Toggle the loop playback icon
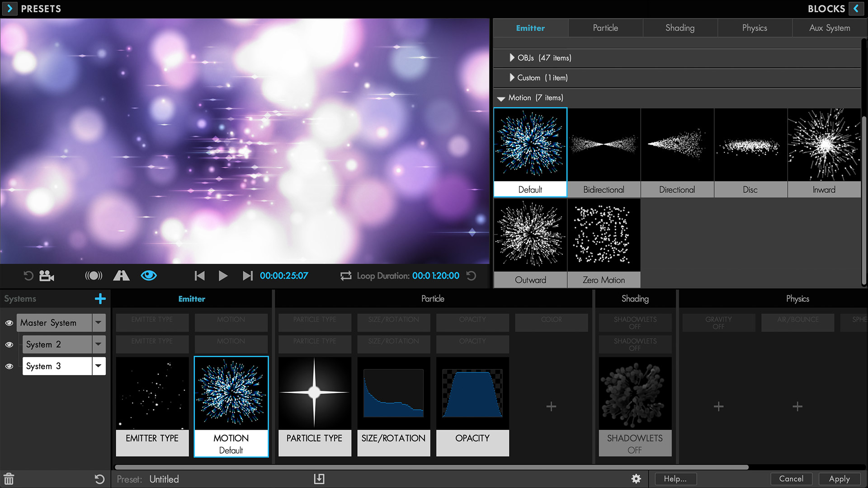 tap(346, 276)
